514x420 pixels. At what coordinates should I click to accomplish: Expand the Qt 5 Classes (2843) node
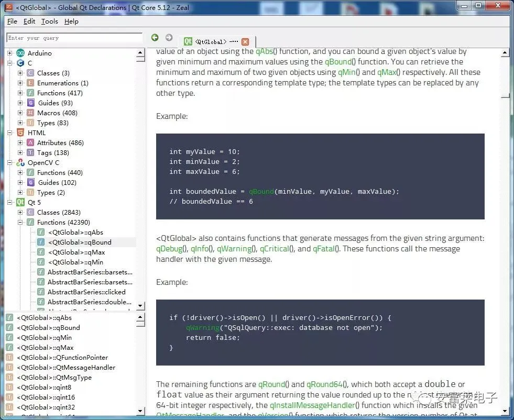tap(20, 212)
